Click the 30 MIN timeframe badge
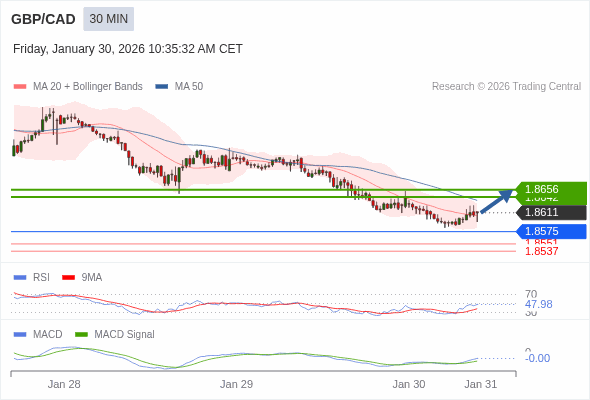Screen dimensions: 590x400 [108, 19]
